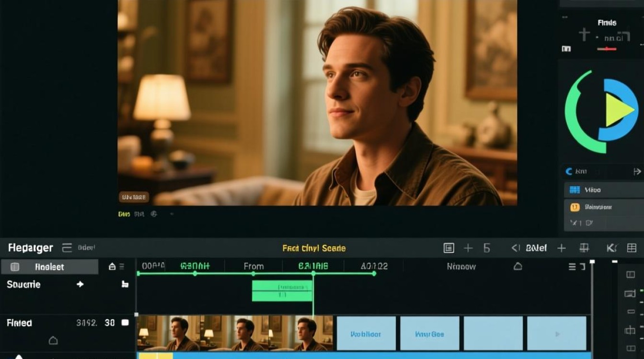Click the three-line menu icon at timeline header right
This screenshot has height=359, width=644.
click(572, 267)
